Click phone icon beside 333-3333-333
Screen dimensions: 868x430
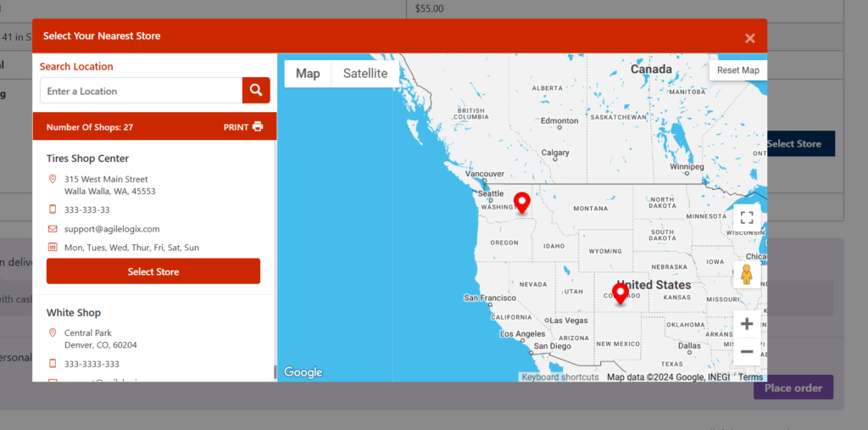[53, 364]
